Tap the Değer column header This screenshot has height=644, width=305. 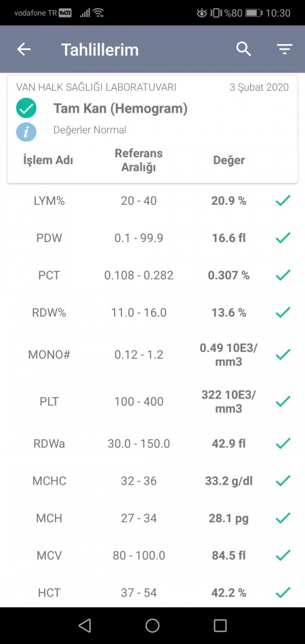(228, 160)
